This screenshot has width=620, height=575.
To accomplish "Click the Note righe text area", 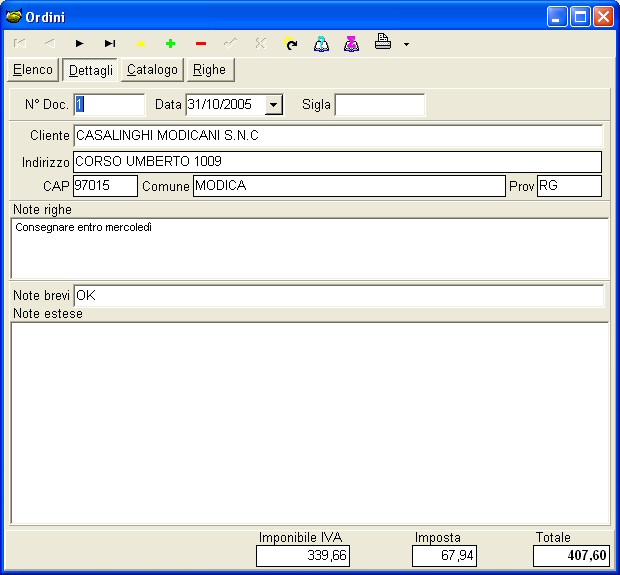I will (310, 248).
